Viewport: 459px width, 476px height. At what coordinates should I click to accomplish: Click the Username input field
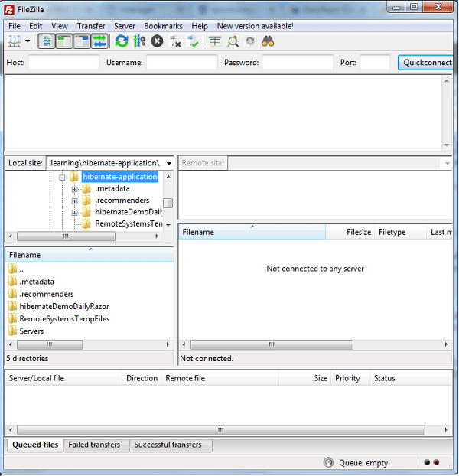pyautogui.click(x=182, y=62)
